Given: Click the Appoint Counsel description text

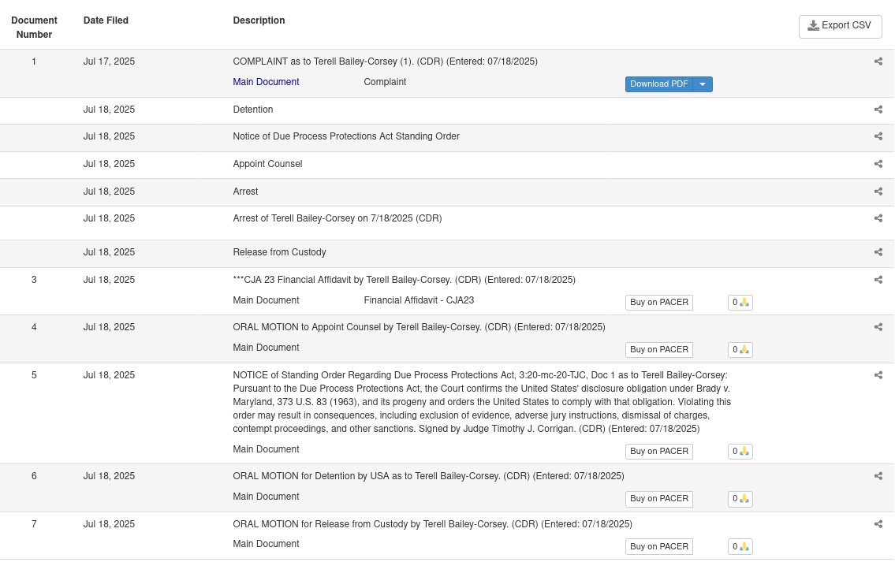Looking at the screenshot, I should (x=267, y=164).
